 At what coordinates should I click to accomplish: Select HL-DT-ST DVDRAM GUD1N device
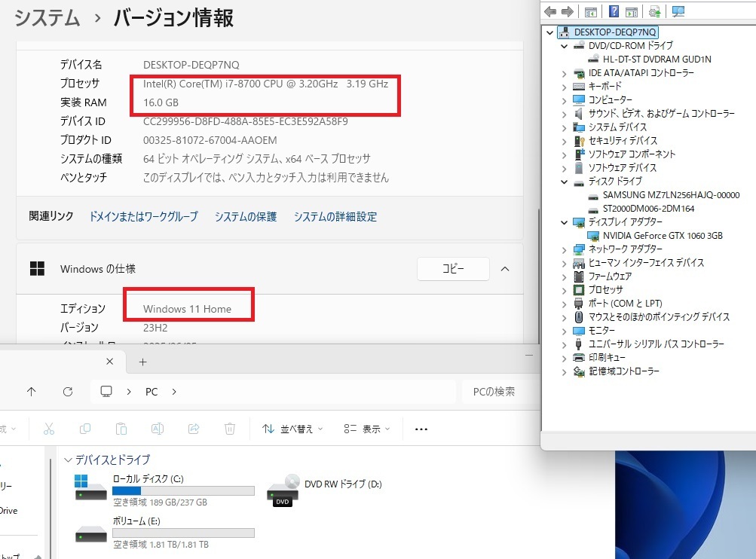pyautogui.click(x=657, y=60)
